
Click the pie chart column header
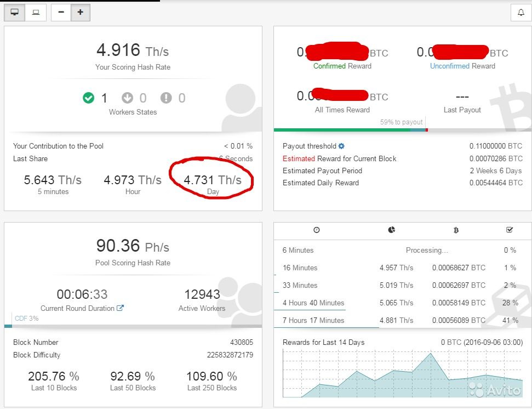(x=391, y=230)
